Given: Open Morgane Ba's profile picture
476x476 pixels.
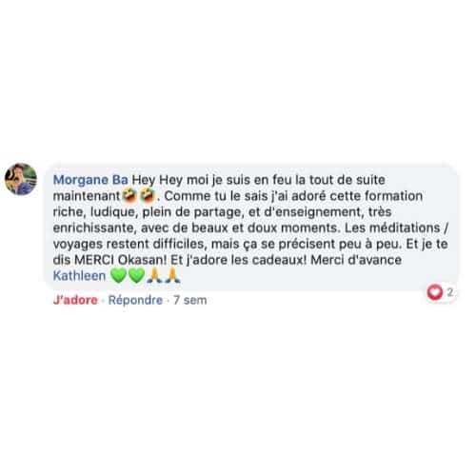Looking at the screenshot, I should [21, 179].
